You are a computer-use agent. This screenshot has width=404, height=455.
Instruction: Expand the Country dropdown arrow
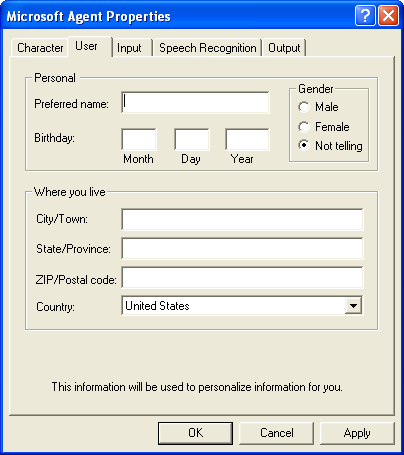point(353,305)
